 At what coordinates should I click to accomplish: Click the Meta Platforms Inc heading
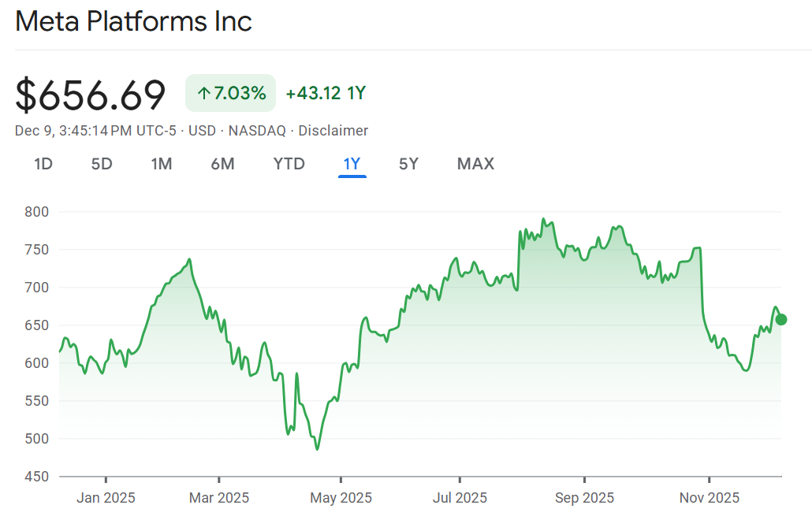[x=133, y=21]
